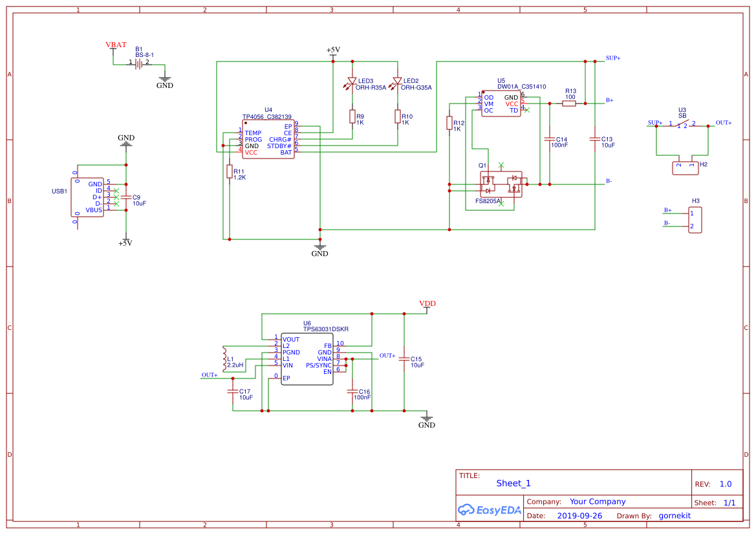
Task: Open the EasyEDA logo link
Action: 489,510
